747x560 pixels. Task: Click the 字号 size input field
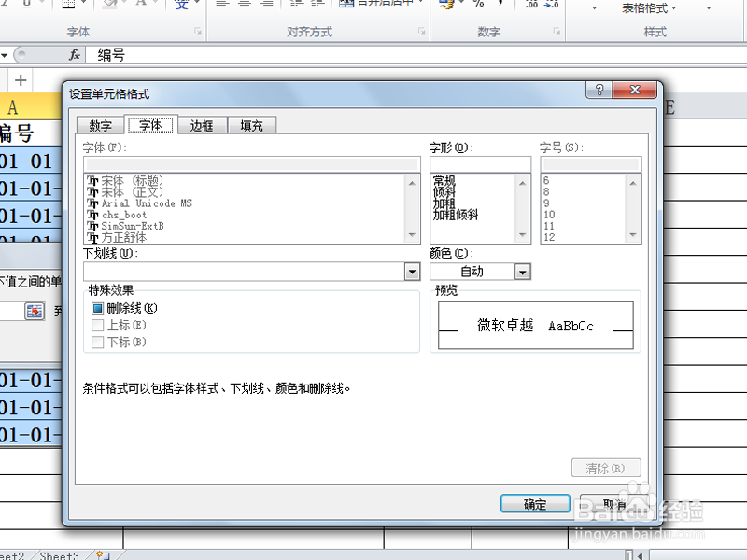click(x=591, y=164)
